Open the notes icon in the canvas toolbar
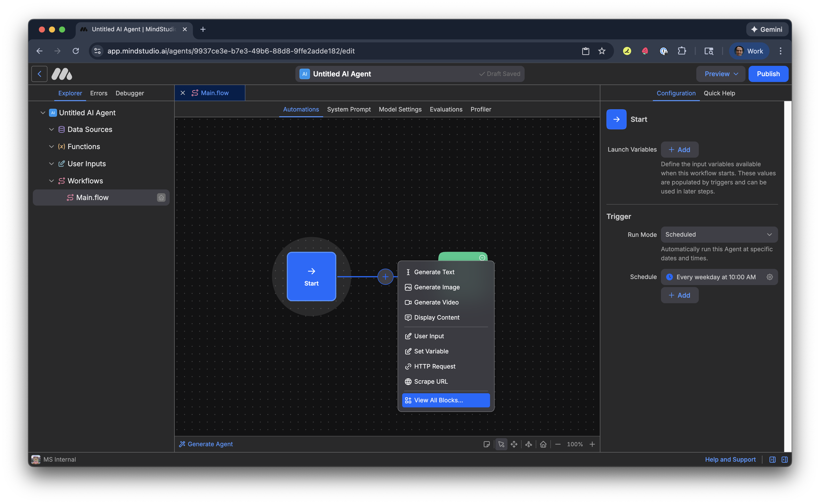 pyautogui.click(x=487, y=444)
